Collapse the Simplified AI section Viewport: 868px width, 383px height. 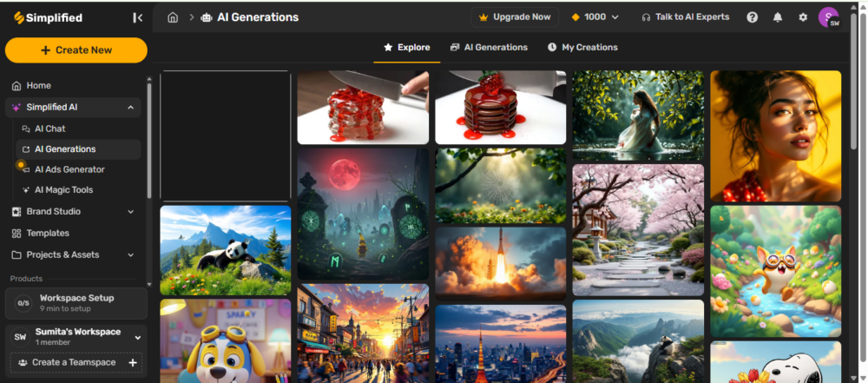(x=130, y=108)
